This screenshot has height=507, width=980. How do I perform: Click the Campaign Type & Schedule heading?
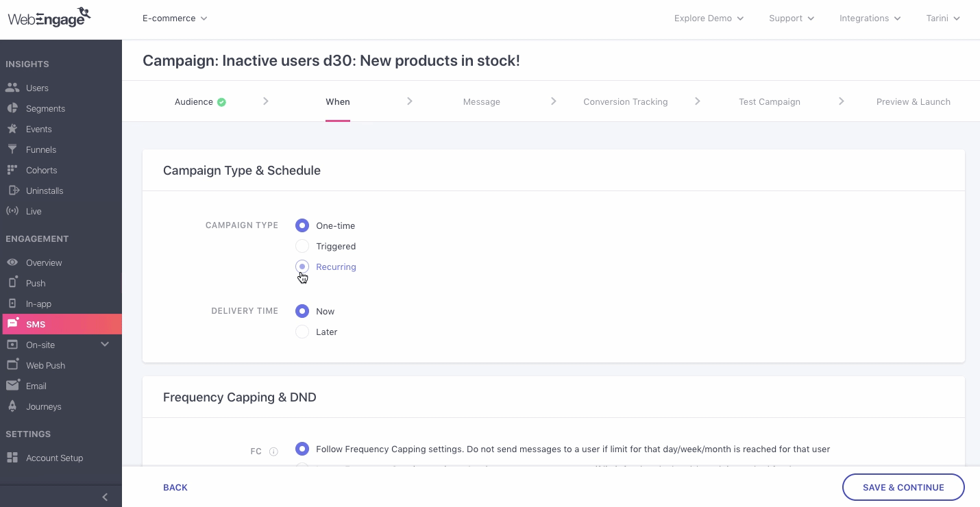[x=242, y=170]
